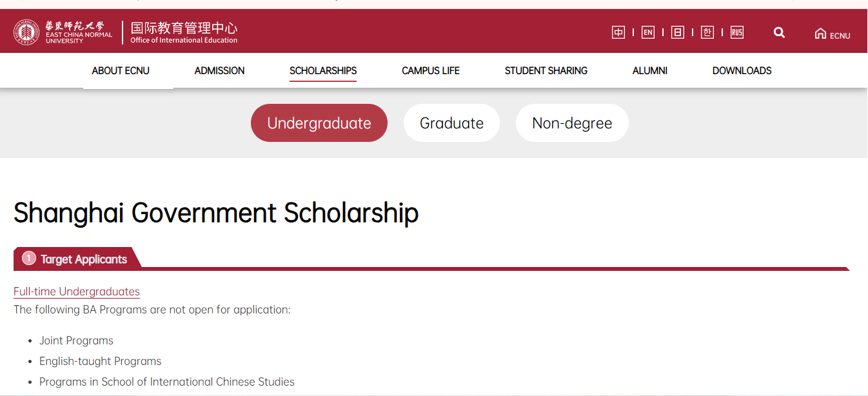868x396 pixels.
Task: Click the East China Normal University logo
Action: coord(63,30)
